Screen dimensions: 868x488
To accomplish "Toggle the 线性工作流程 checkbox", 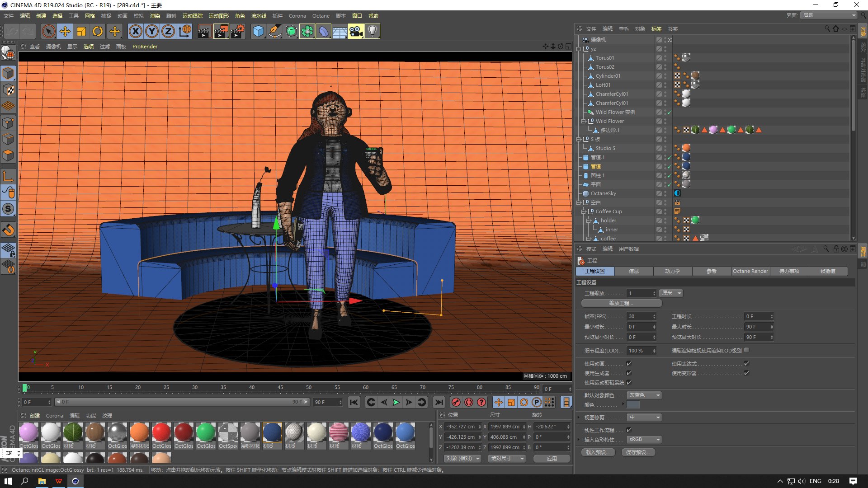I will 629,430.
